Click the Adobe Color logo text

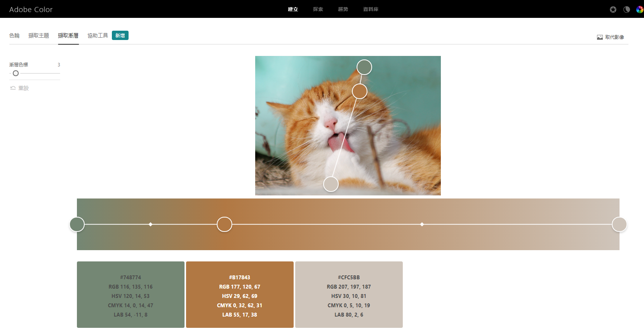[31, 9]
